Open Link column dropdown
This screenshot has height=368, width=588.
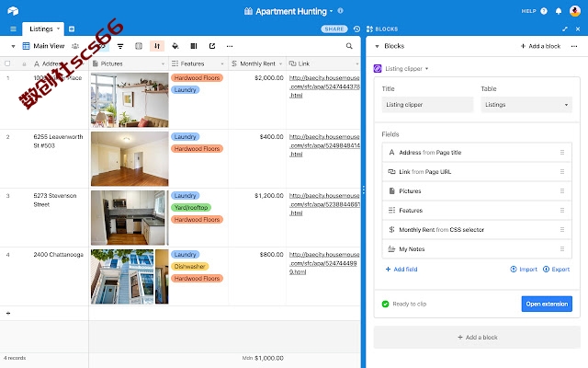[x=356, y=63]
